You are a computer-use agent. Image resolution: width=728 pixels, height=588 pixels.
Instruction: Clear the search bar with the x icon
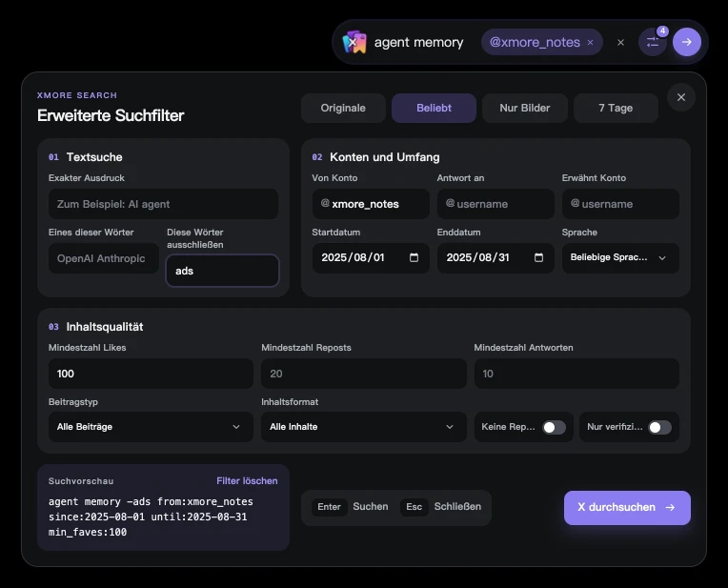620,42
